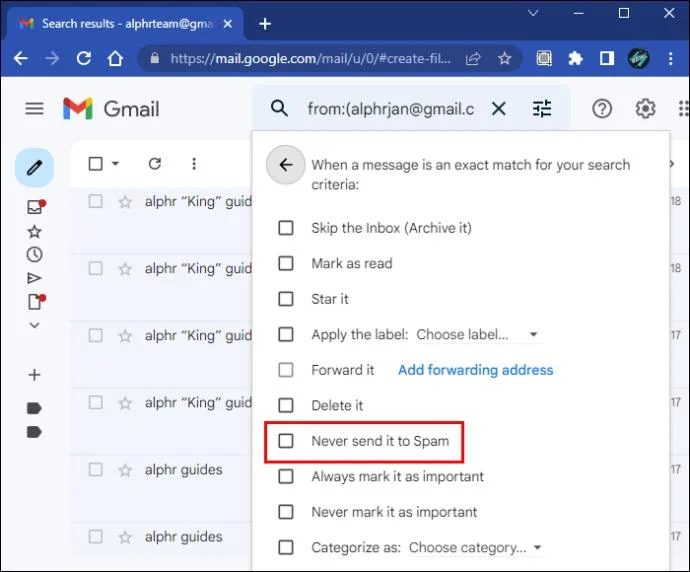Screen dimensions: 690x572
Task: Select the last alphr guides email checkbox
Action: [x=95, y=537]
